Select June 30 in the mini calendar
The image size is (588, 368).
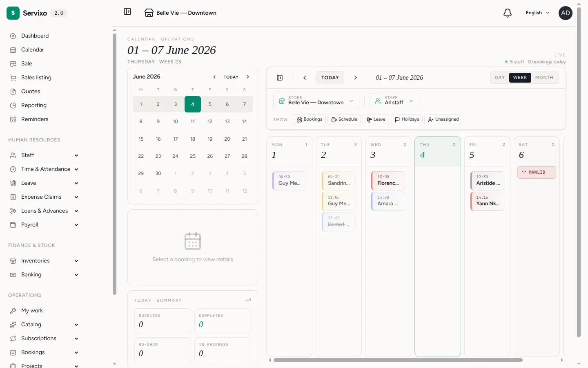(x=158, y=173)
